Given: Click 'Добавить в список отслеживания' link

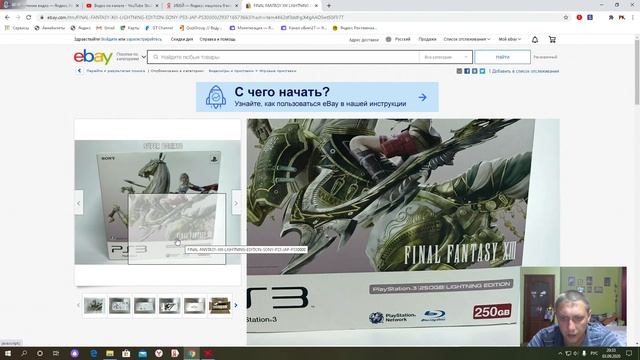Looking at the screenshot, I should point(525,71).
